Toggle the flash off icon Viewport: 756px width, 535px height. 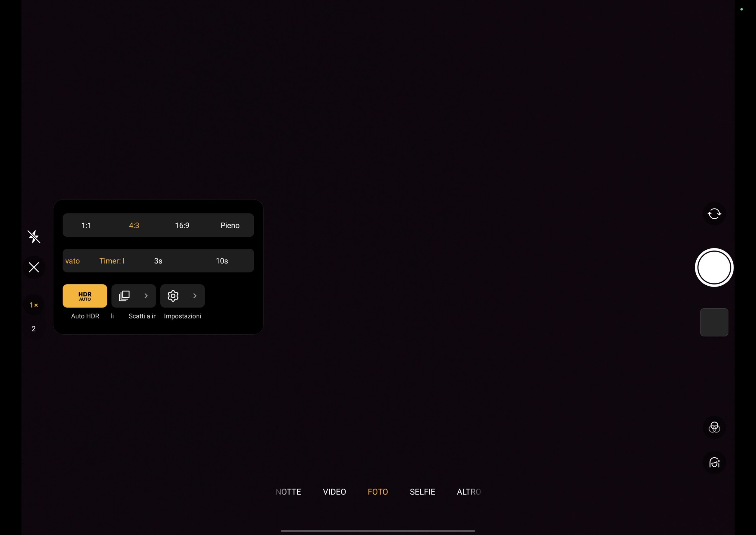click(34, 237)
